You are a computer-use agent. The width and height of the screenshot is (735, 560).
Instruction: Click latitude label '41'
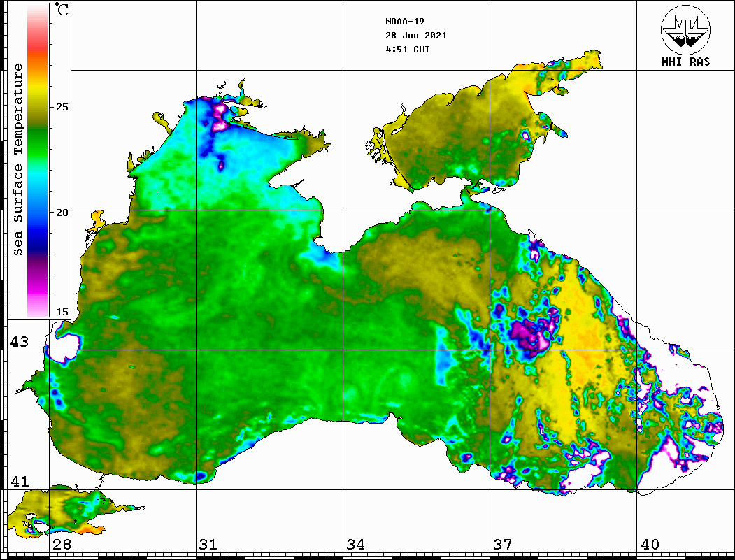20,481
